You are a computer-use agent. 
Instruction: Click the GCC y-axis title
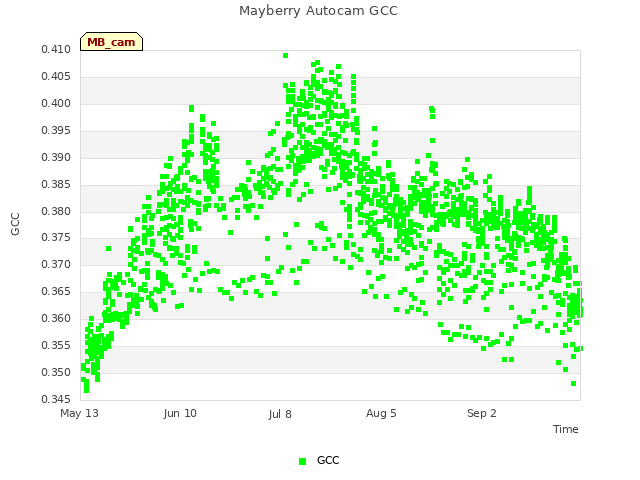coord(15,224)
